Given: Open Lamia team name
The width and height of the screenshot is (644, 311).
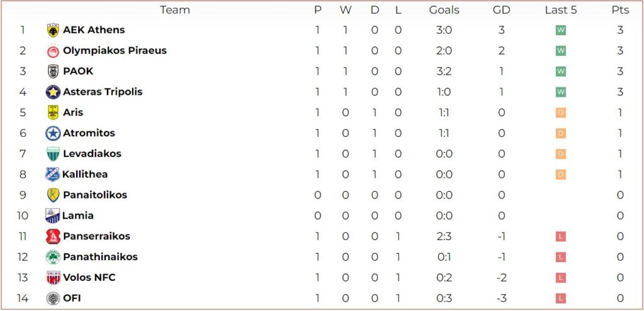Looking at the screenshot, I should click(78, 216).
